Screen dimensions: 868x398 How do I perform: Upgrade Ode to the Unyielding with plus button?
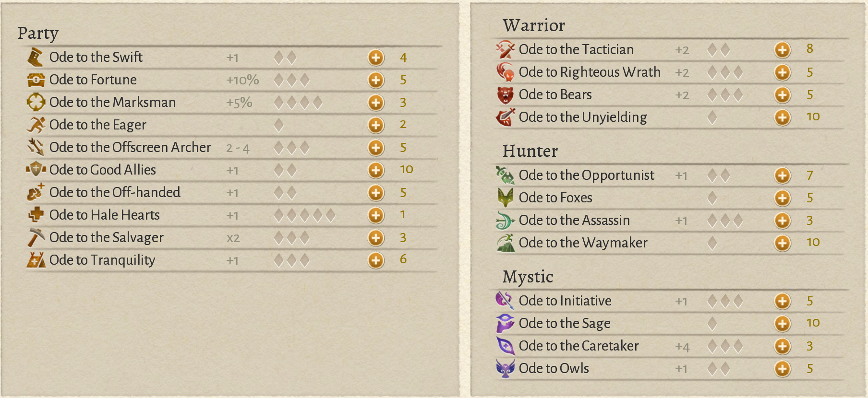click(783, 117)
